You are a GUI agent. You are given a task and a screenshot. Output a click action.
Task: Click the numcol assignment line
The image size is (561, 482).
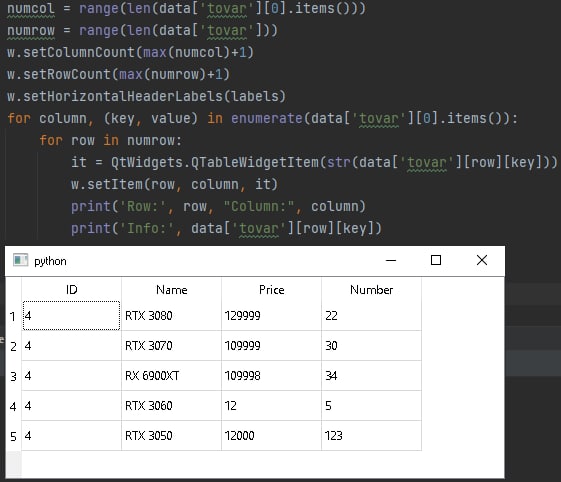pos(186,9)
